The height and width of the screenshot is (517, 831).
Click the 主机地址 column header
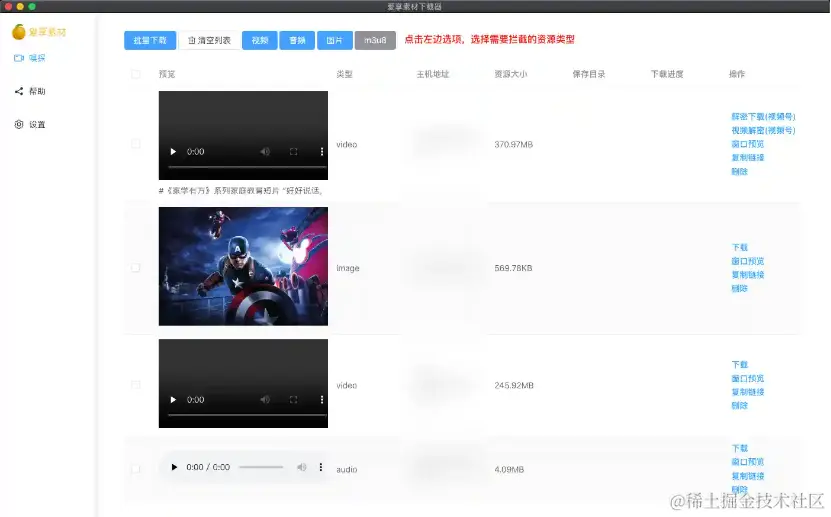[x=432, y=74]
